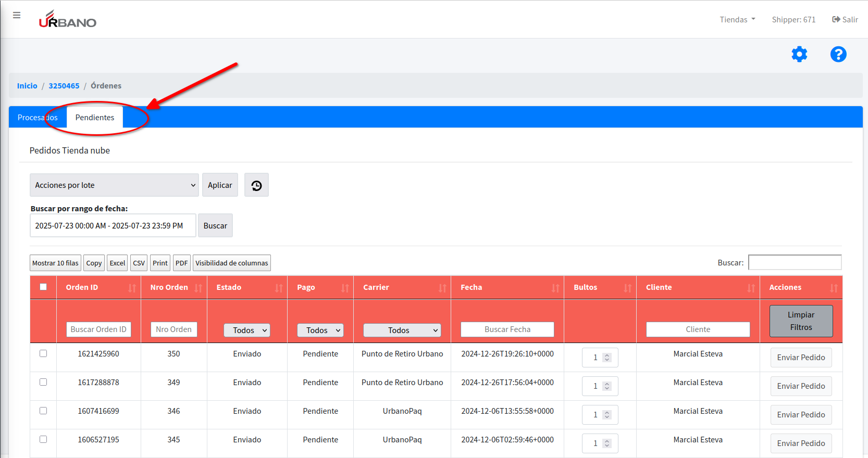Expand the Tiendas menu

tap(737, 20)
